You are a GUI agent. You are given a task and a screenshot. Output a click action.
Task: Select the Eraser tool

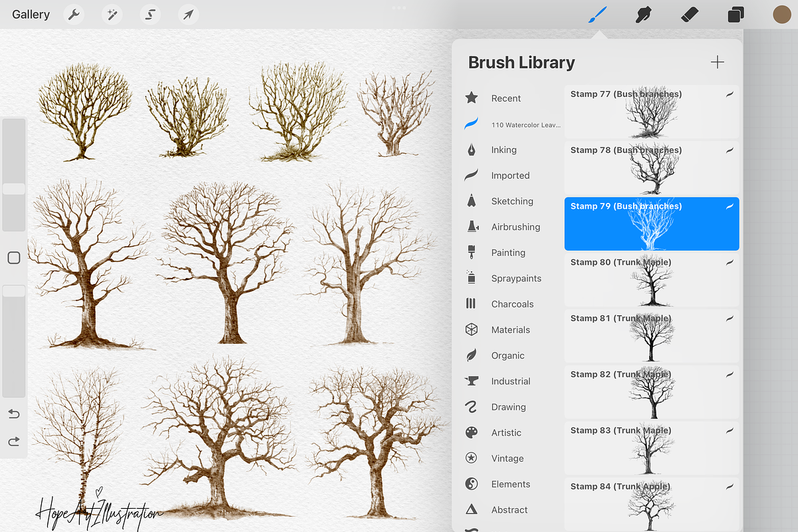tap(689, 15)
